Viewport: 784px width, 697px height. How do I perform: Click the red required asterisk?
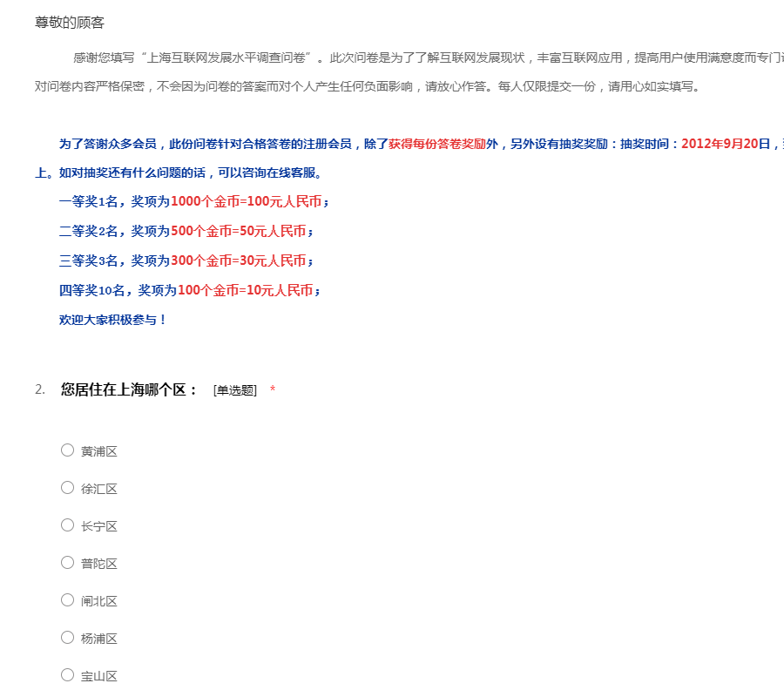(273, 390)
